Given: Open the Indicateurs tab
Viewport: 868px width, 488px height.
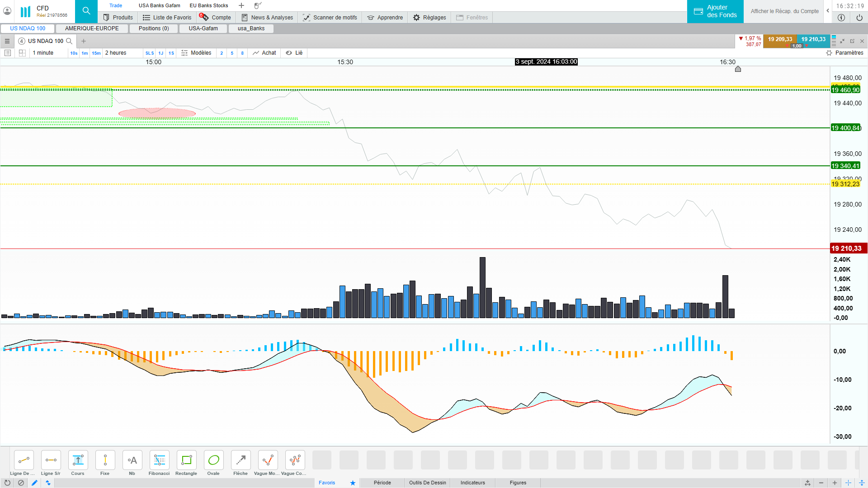Looking at the screenshot, I should 472,483.
